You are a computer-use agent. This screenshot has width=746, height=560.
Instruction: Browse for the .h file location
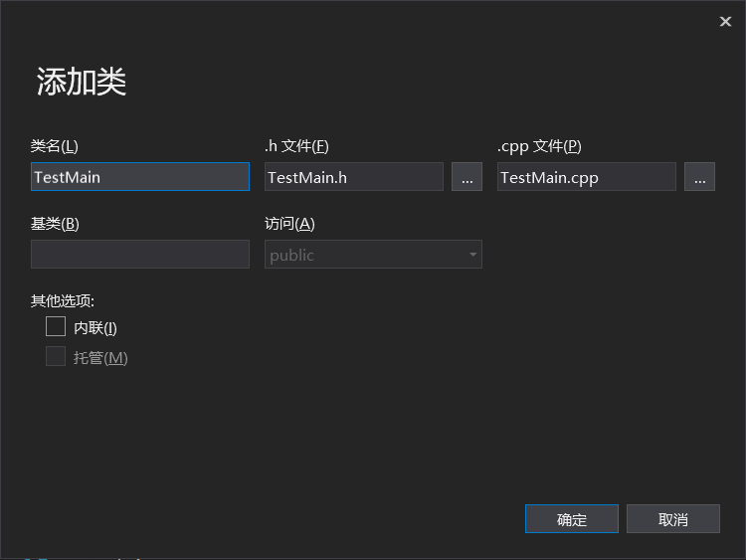tap(466, 177)
